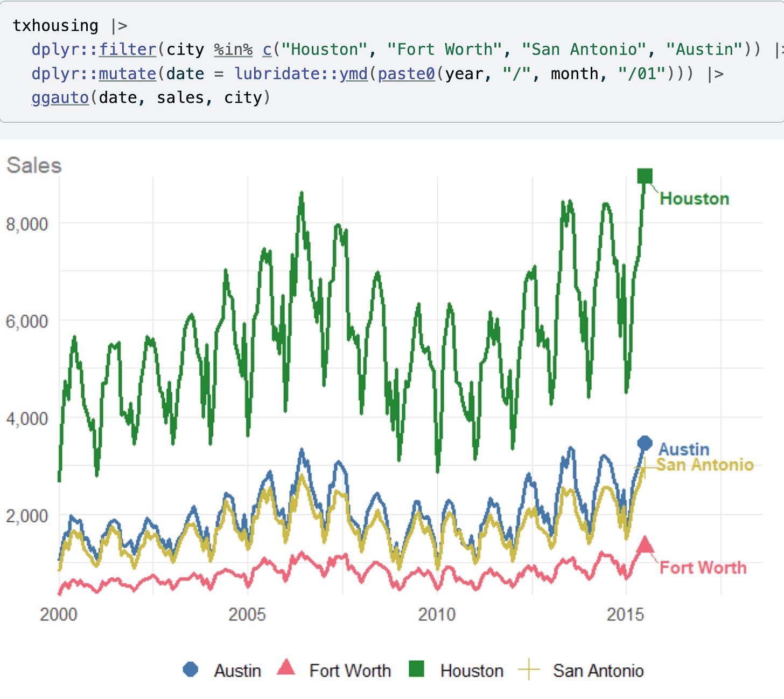
Task: Select the blue Austin end-point circle marker
Action: pos(645,443)
